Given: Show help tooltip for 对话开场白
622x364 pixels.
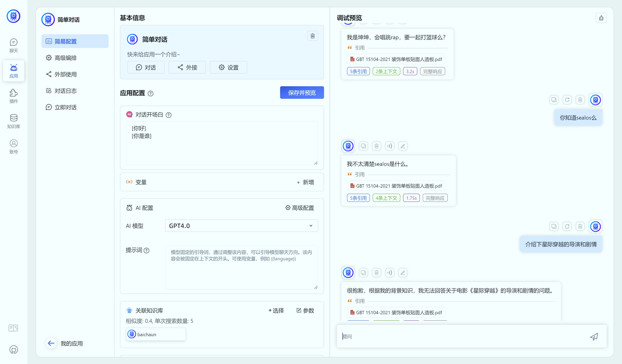Looking at the screenshot, I should coord(168,115).
